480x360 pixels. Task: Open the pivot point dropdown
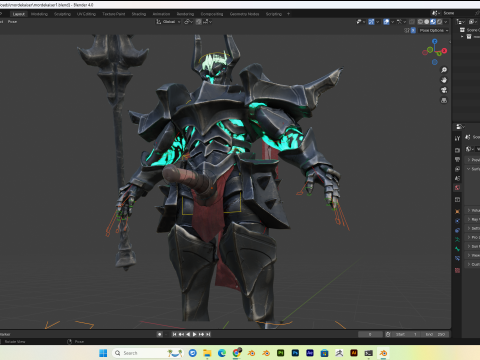click(188, 22)
